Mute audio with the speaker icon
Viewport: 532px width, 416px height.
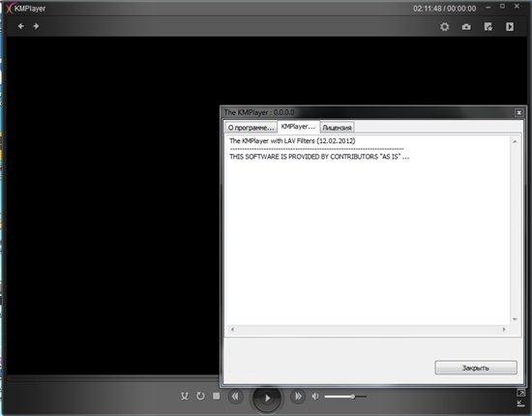(315, 396)
